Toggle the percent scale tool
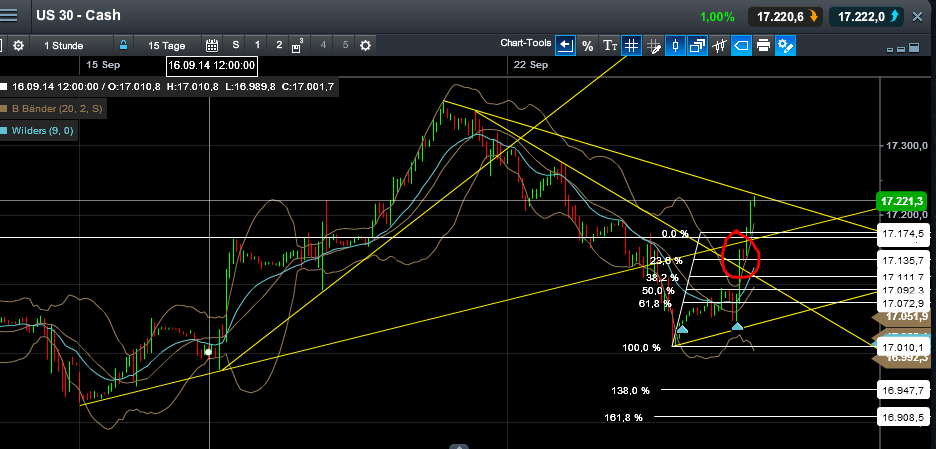Image resolution: width=936 pixels, height=449 pixels. 588,45
